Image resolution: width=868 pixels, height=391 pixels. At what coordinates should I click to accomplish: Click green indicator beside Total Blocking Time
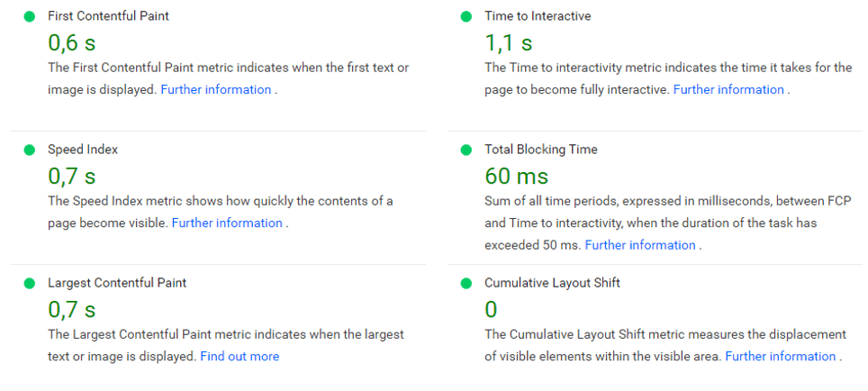(x=466, y=150)
